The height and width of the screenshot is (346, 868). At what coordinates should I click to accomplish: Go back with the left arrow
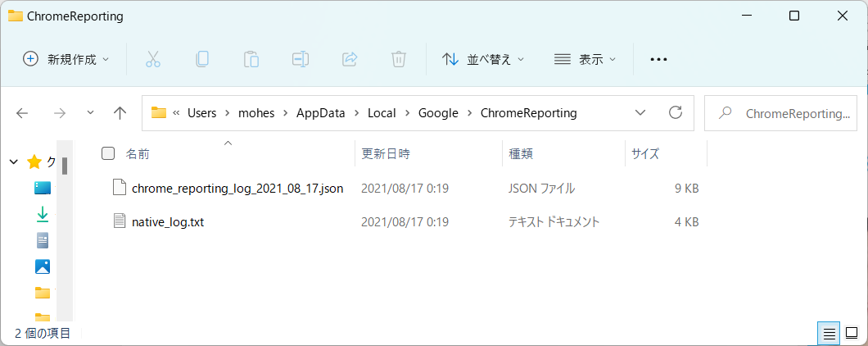coord(22,113)
